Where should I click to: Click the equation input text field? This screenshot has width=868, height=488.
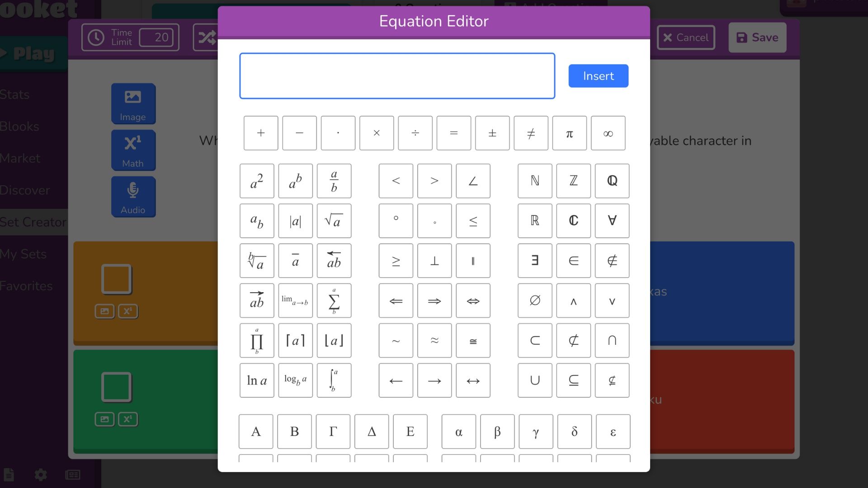click(397, 75)
